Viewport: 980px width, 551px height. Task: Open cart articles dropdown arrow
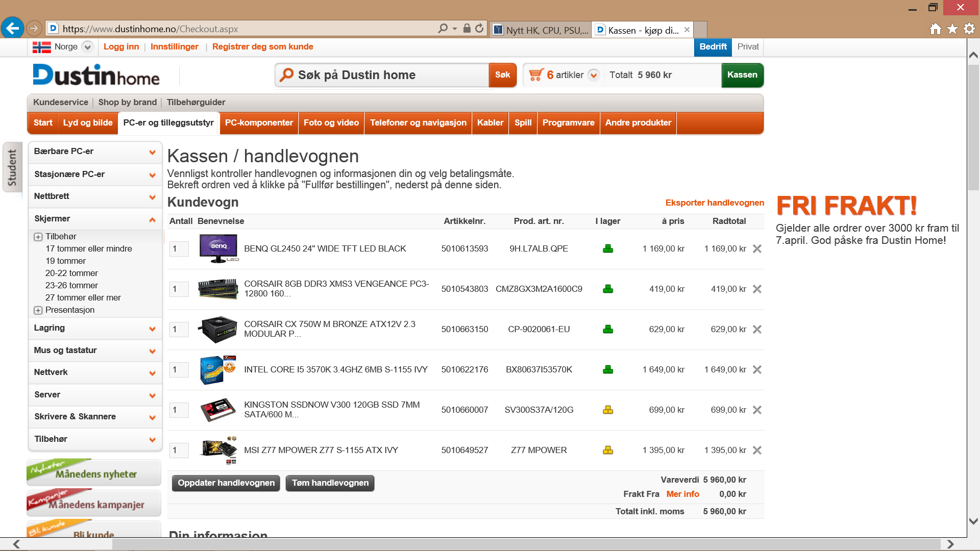pos(594,75)
